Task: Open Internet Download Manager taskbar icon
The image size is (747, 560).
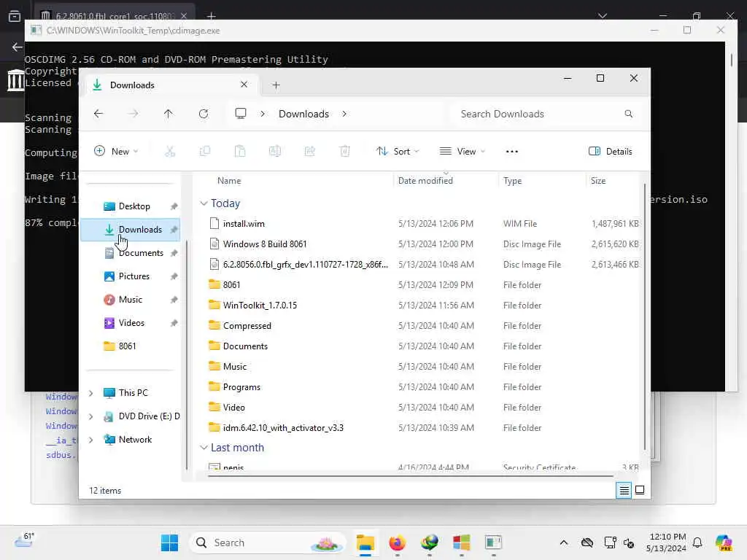Action: point(429,542)
